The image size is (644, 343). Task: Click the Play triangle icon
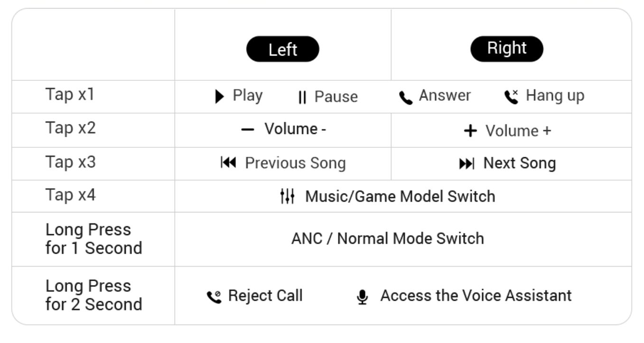[219, 97]
